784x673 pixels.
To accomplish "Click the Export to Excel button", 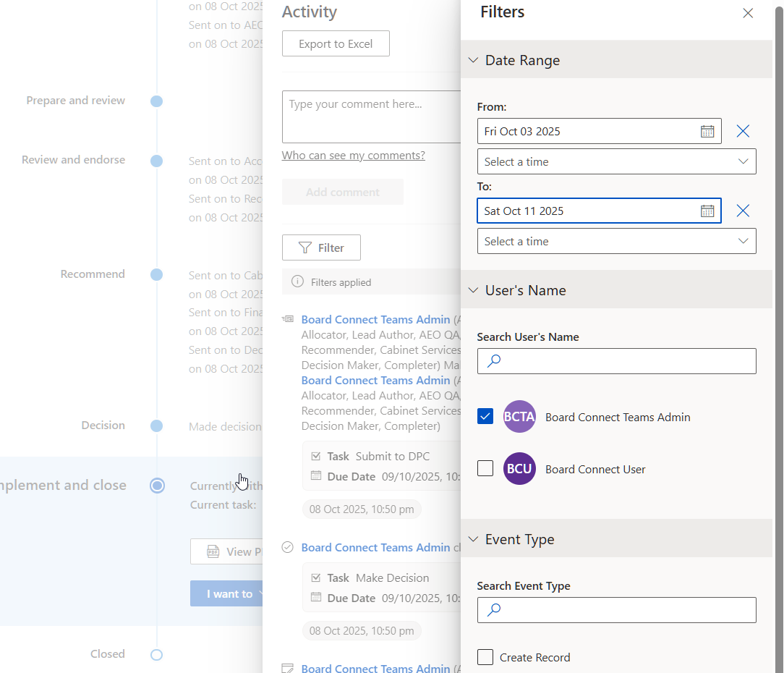I will coord(336,43).
